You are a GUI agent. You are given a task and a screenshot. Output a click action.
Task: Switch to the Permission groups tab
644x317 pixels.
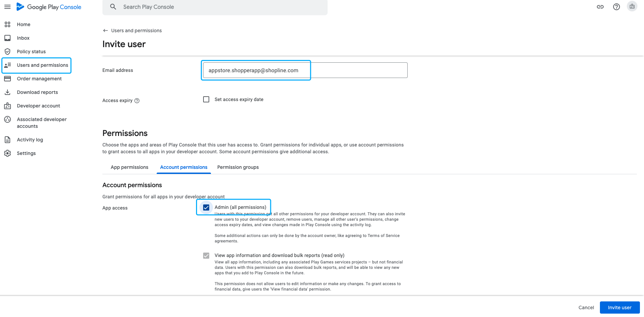[x=238, y=167]
